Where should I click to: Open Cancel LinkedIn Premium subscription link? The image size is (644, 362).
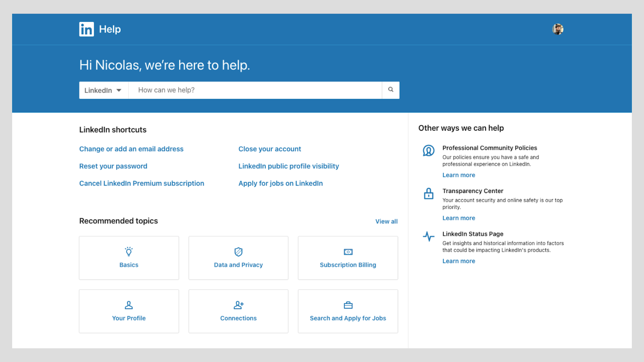[x=142, y=183]
